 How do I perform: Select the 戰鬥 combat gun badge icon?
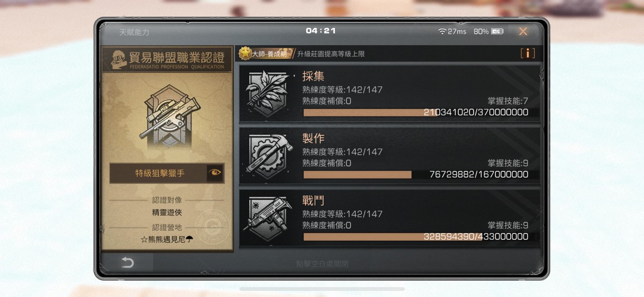267,218
